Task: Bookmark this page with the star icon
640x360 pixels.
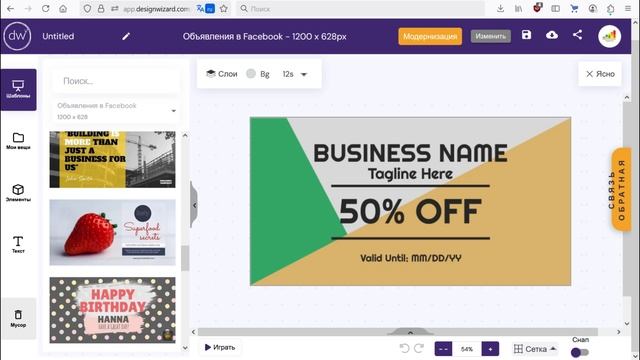Action: pyautogui.click(x=224, y=9)
